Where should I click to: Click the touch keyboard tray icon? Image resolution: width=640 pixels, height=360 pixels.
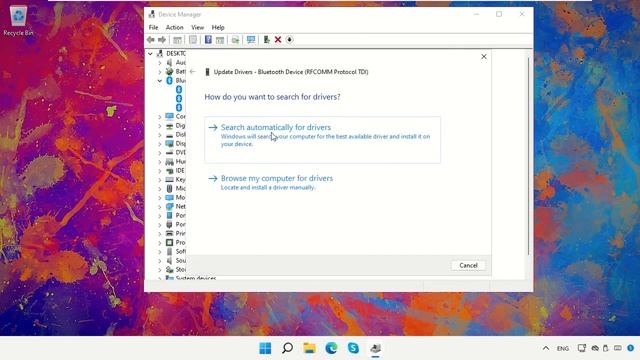pyautogui.click(x=618, y=348)
